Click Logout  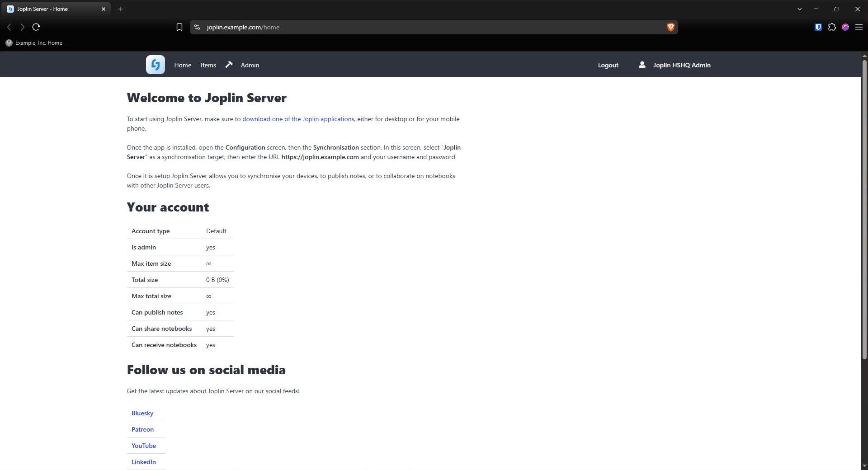pos(608,65)
